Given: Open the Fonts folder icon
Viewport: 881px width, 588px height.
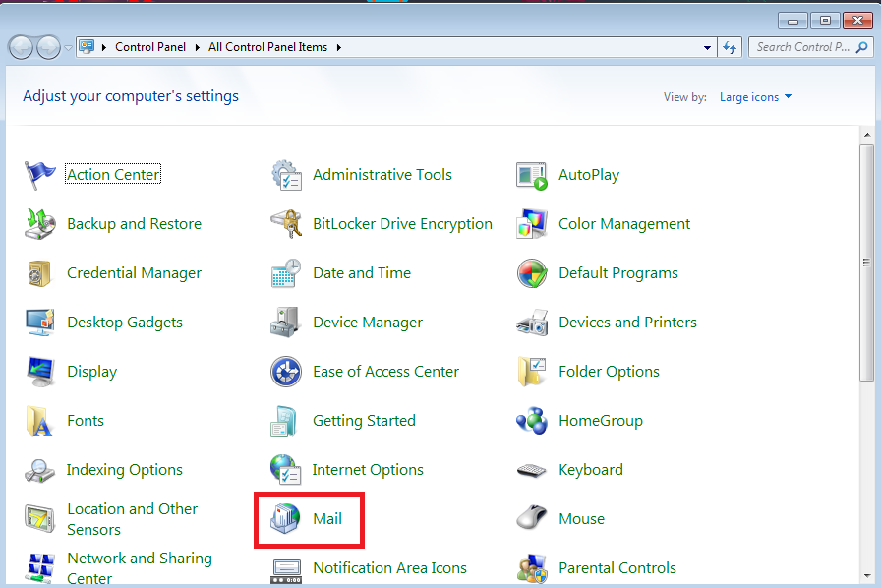Looking at the screenshot, I should coord(39,421).
